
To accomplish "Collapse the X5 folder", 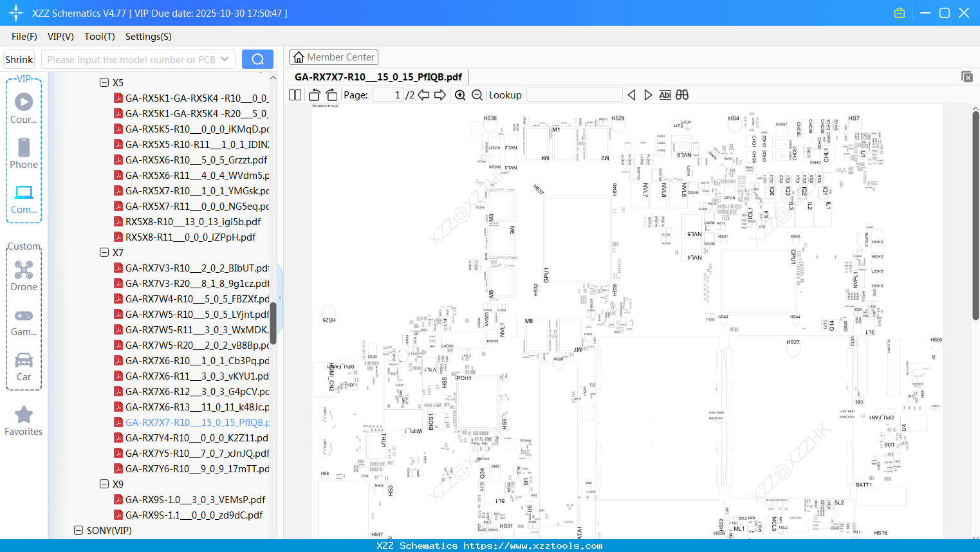I will (x=104, y=82).
